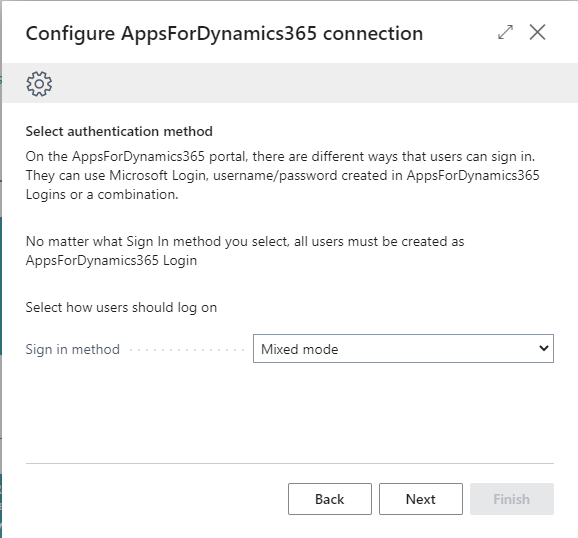Click the paragraph about AppsForDynamics365 portal sign in

[282, 175]
